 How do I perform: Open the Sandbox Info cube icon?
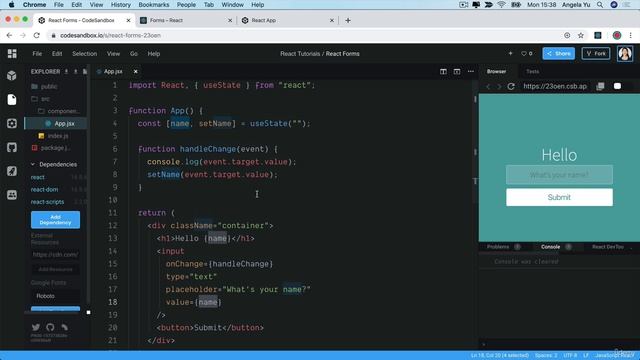point(12,76)
